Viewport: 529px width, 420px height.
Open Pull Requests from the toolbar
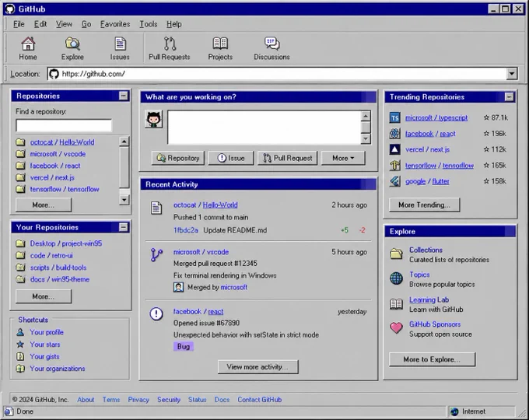pos(170,48)
